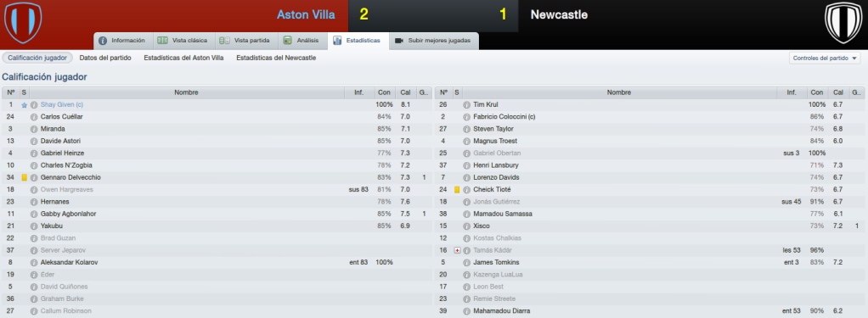The image size is (868, 318).
Task: Open info icon beside Hernanes
Action: 34,201
